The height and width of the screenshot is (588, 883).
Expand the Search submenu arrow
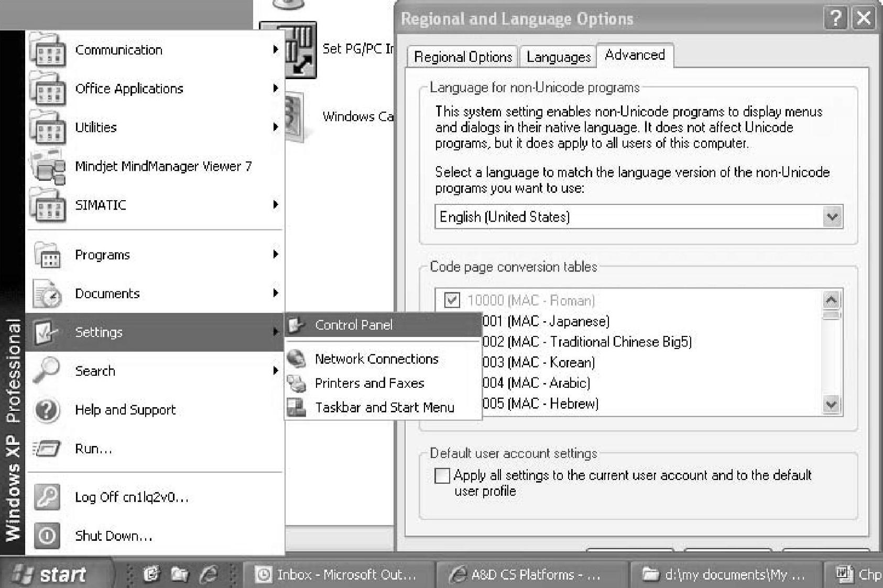click(x=276, y=371)
